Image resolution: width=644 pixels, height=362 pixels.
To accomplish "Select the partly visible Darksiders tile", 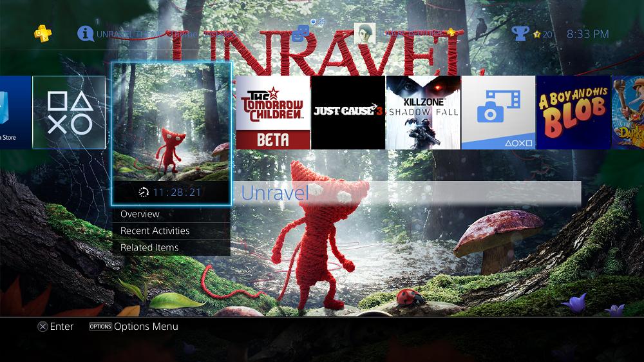I will point(628,113).
